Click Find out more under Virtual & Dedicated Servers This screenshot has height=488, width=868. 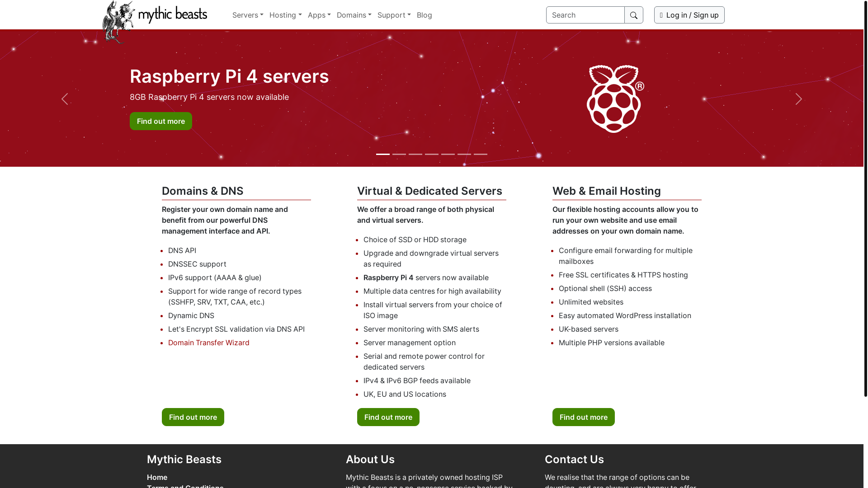pyautogui.click(x=388, y=417)
